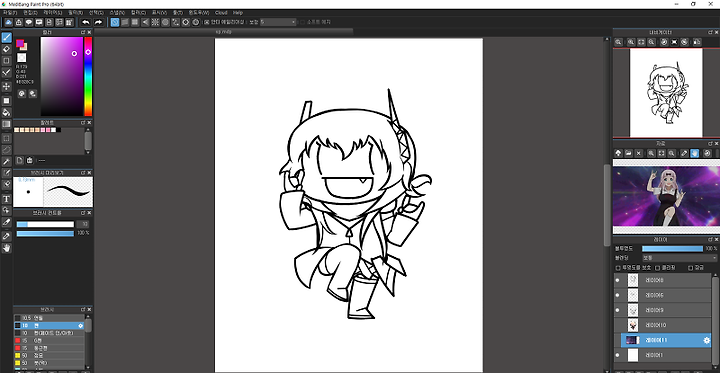Click the transparent color swatch
Screen dimensions: 720x373
pos(22,58)
